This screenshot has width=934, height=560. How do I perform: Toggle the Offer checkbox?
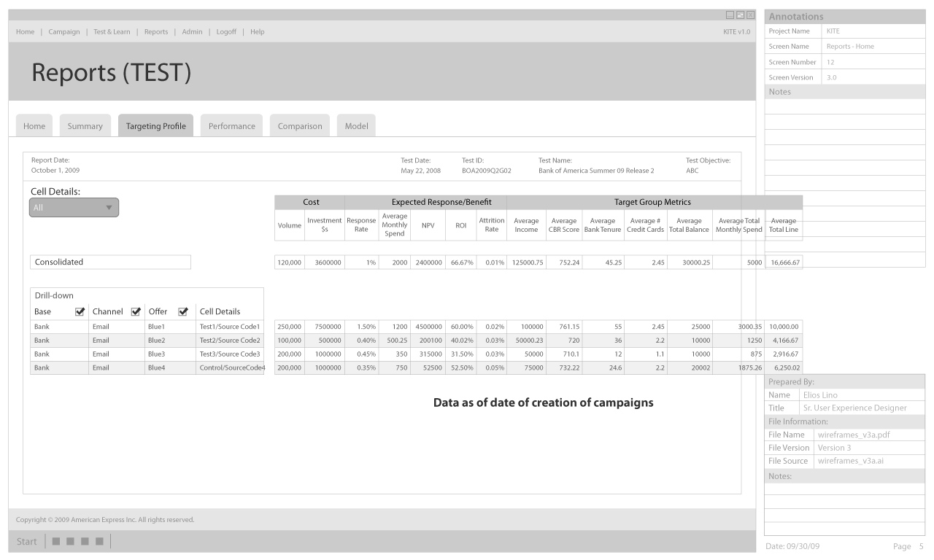[183, 312]
